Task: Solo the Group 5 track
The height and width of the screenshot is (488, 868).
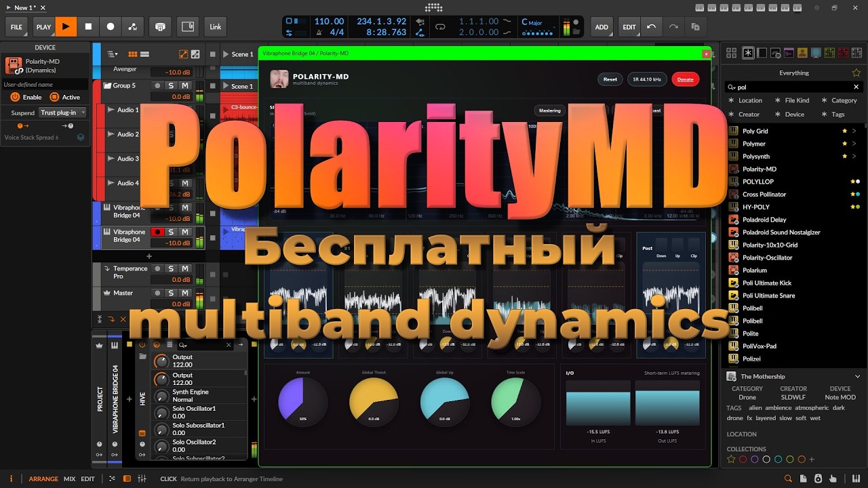Action: click(x=171, y=85)
